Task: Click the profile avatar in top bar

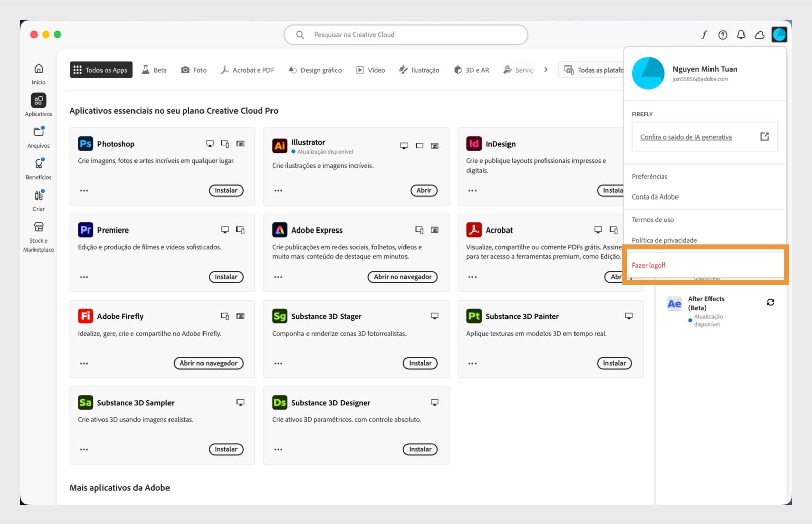Action: tap(779, 35)
